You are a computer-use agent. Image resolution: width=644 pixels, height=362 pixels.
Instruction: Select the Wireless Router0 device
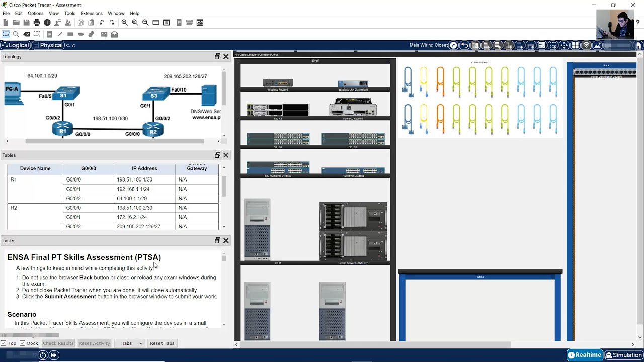pyautogui.click(x=278, y=83)
